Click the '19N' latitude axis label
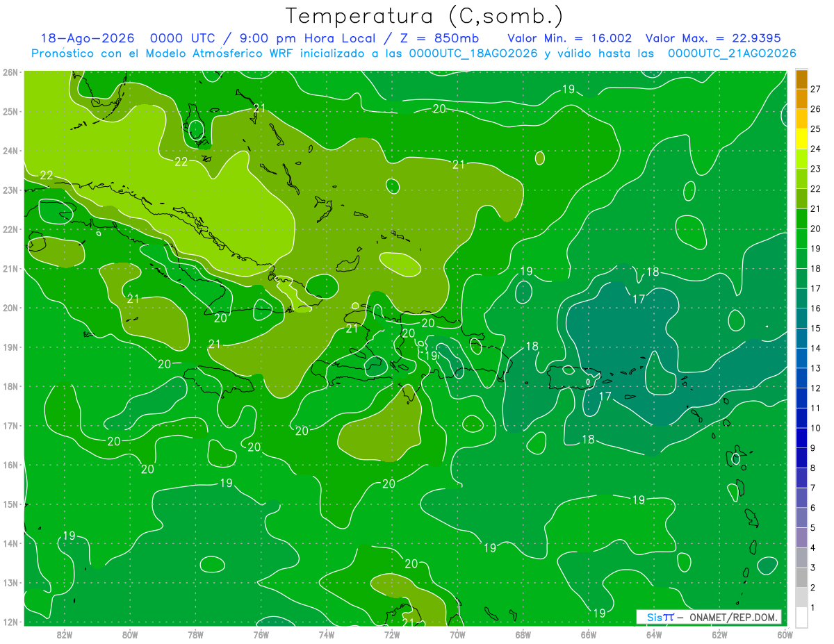The height and width of the screenshot is (644, 834). 10,347
